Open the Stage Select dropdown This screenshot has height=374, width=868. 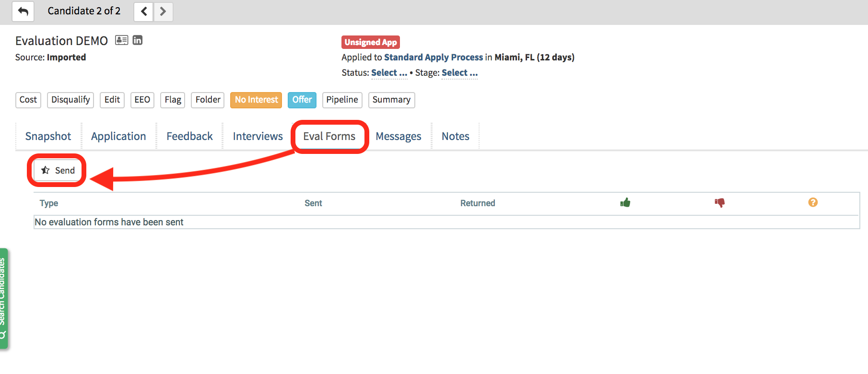459,73
